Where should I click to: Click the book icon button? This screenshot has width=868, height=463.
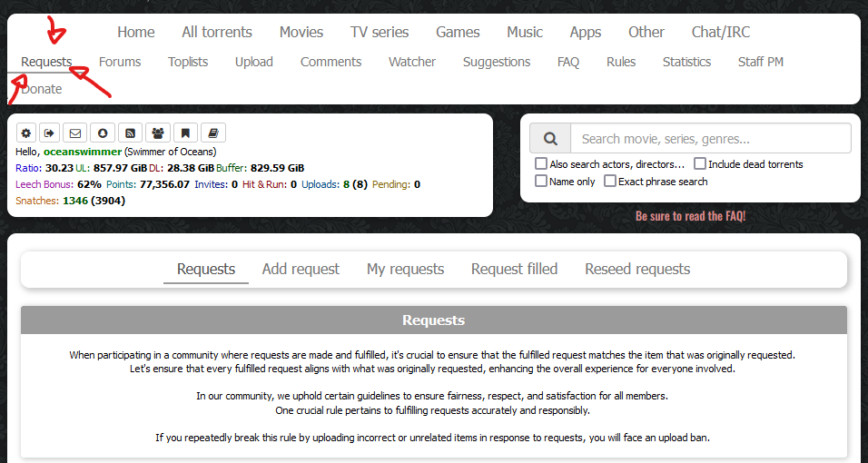[212, 133]
